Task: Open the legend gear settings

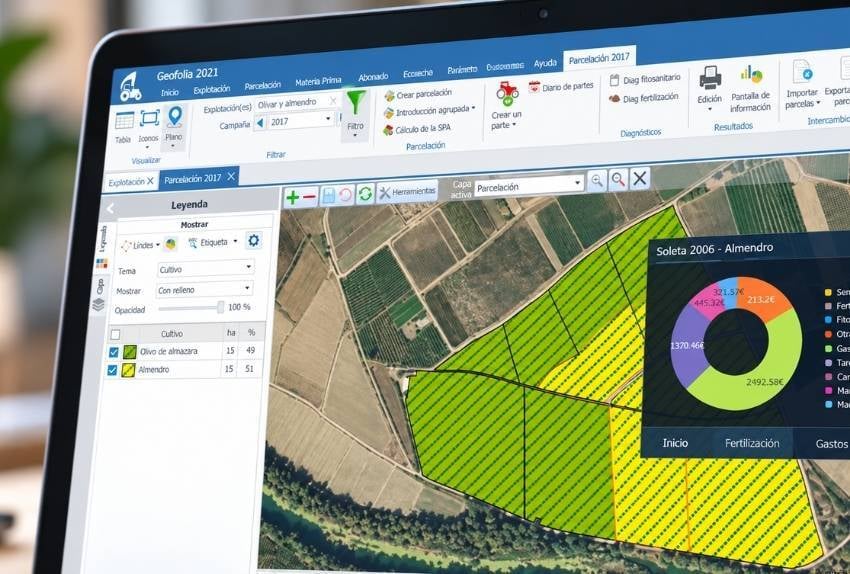Action: [x=253, y=241]
